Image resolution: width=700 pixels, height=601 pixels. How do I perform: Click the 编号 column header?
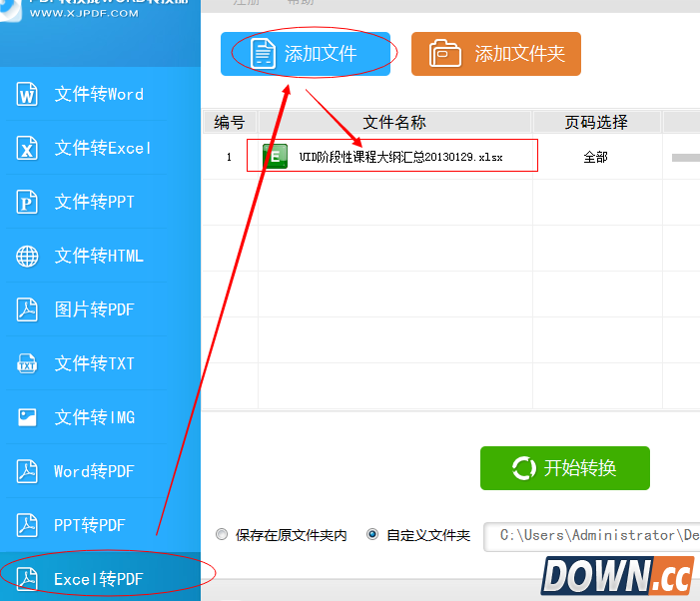[x=230, y=122]
